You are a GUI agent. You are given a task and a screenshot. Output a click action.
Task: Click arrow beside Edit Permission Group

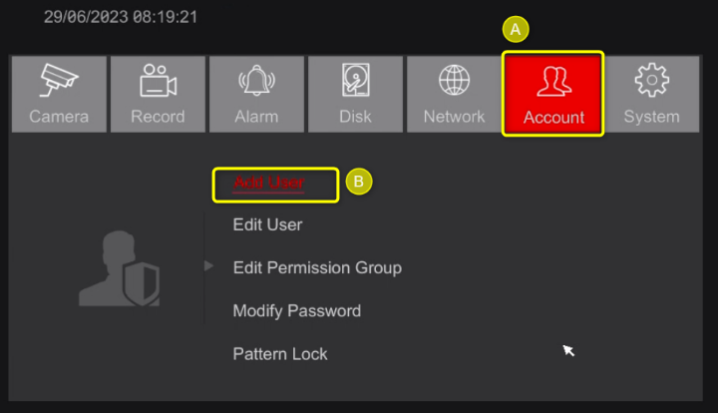tap(209, 266)
